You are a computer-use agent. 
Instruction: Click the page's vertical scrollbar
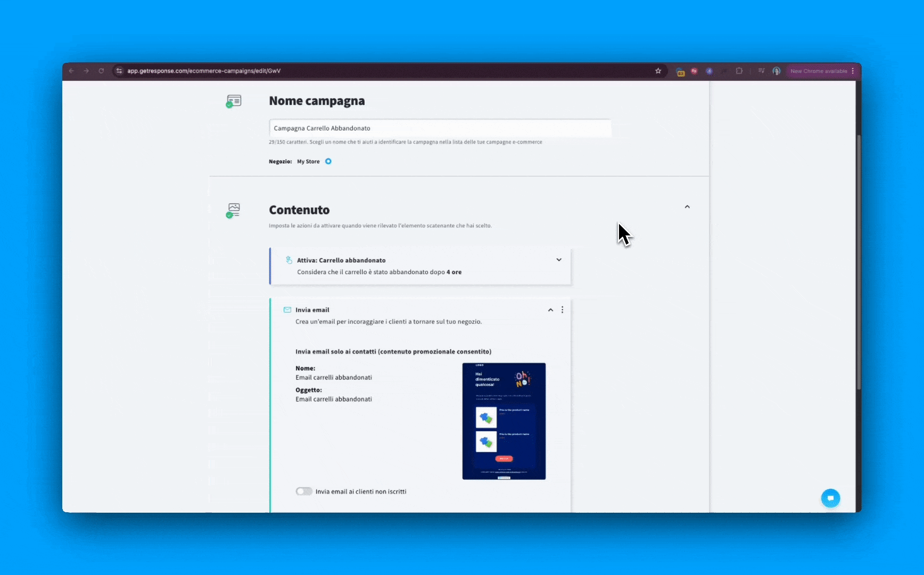858,266
